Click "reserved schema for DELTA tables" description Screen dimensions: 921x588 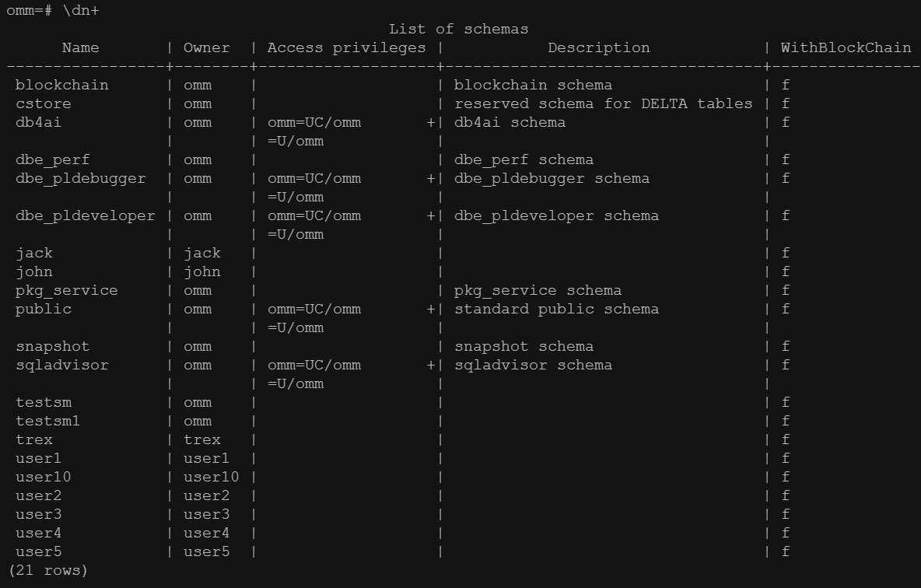(603, 104)
